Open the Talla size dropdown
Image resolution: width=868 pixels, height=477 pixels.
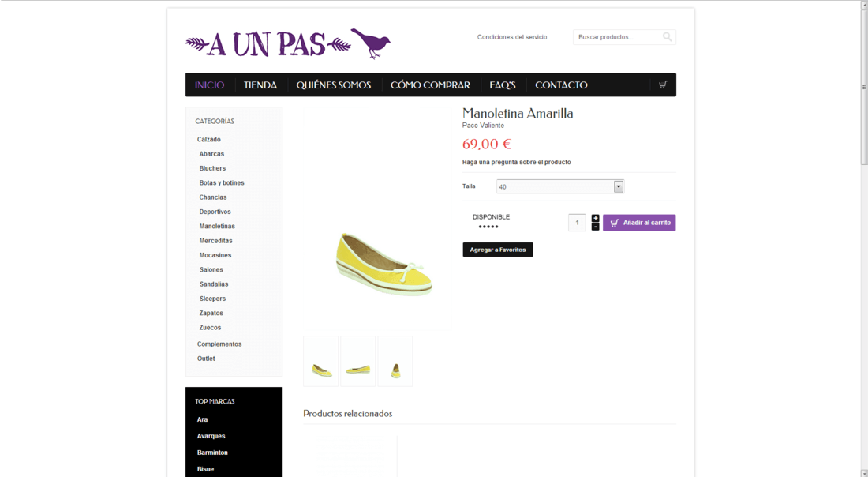click(559, 186)
